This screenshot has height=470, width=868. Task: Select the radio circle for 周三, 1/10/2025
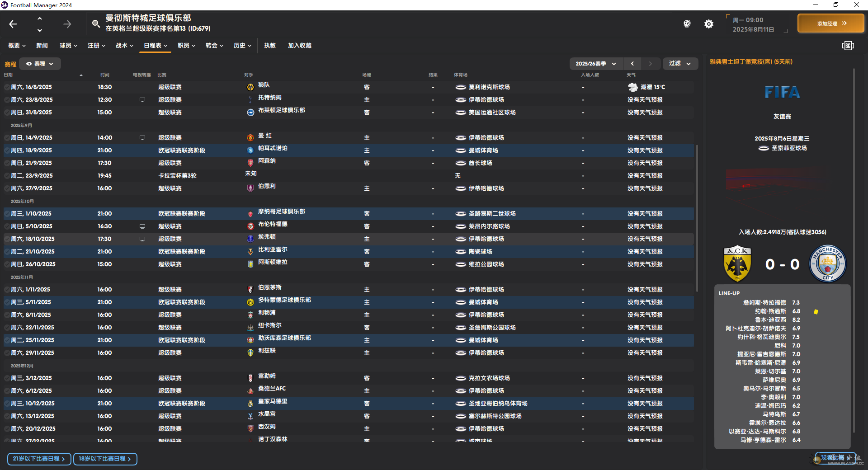click(7, 214)
